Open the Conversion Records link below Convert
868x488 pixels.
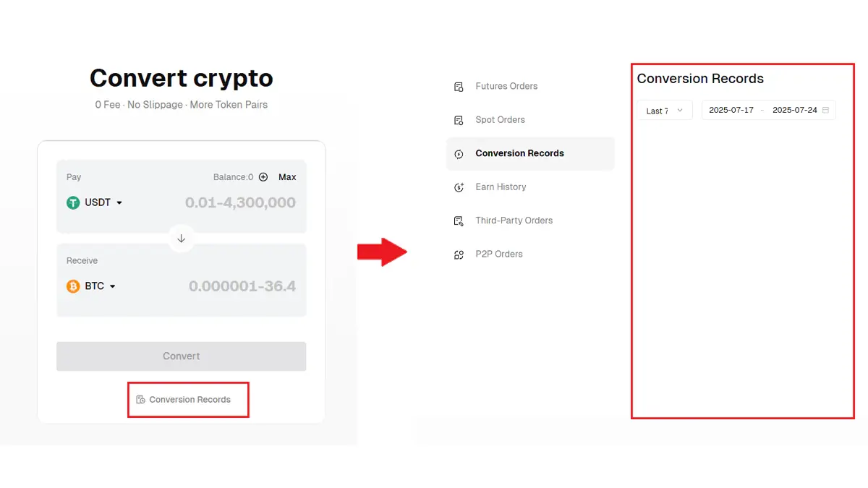pyautogui.click(x=190, y=400)
